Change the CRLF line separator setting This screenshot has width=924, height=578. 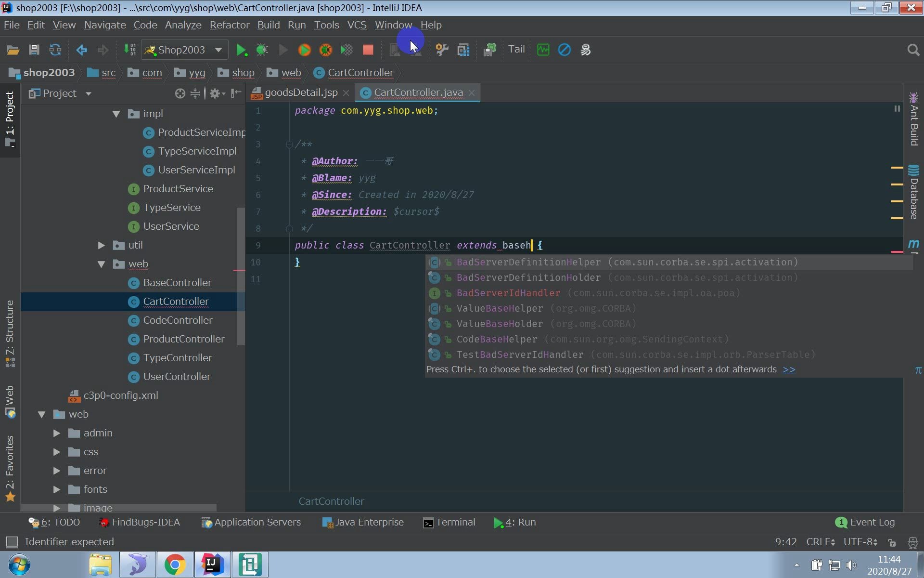[821, 542]
